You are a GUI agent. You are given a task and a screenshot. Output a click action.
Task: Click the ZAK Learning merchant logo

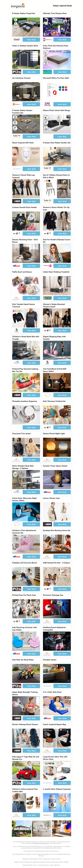47,104
